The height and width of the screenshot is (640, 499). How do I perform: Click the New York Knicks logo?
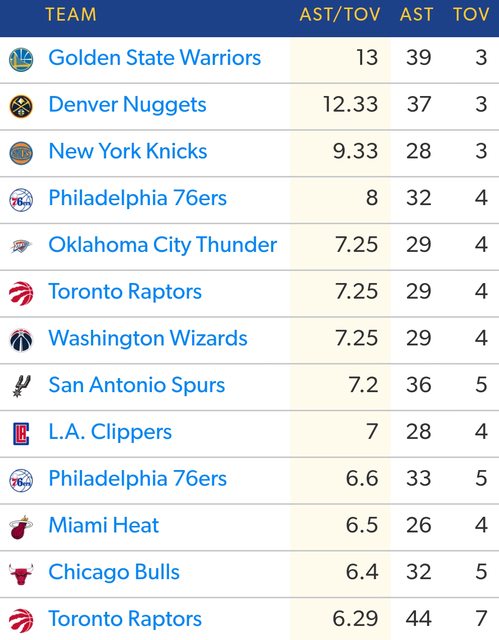[x=21, y=153]
